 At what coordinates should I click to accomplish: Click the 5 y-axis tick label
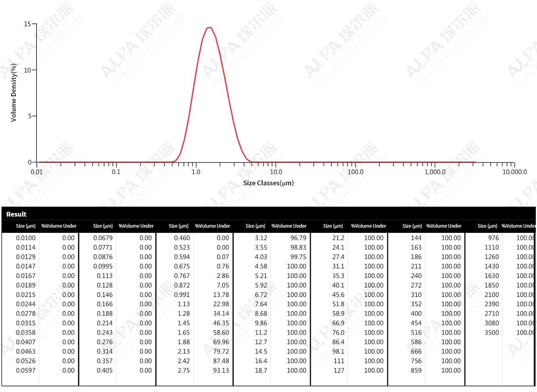(30, 116)
